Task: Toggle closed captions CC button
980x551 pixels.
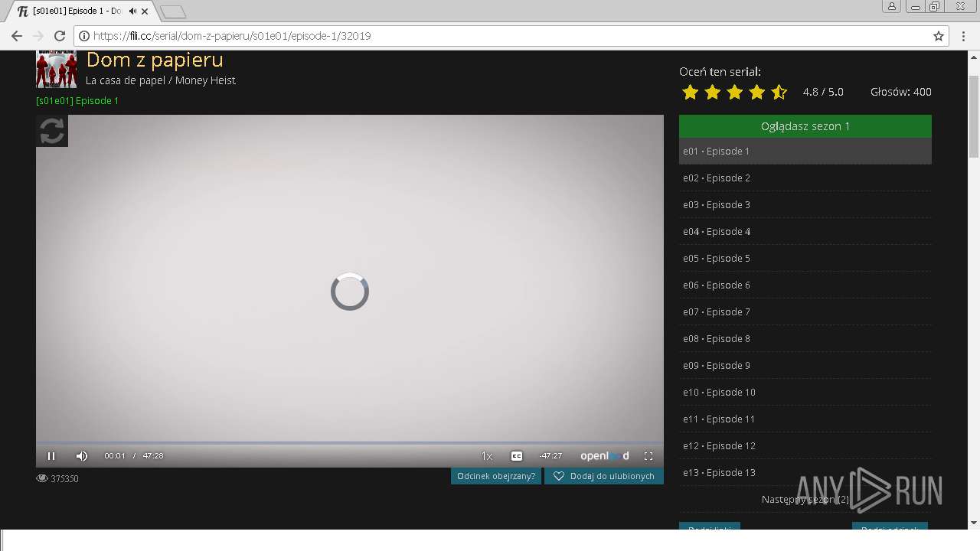Action: pyautogui.click(x=517, y=456)
